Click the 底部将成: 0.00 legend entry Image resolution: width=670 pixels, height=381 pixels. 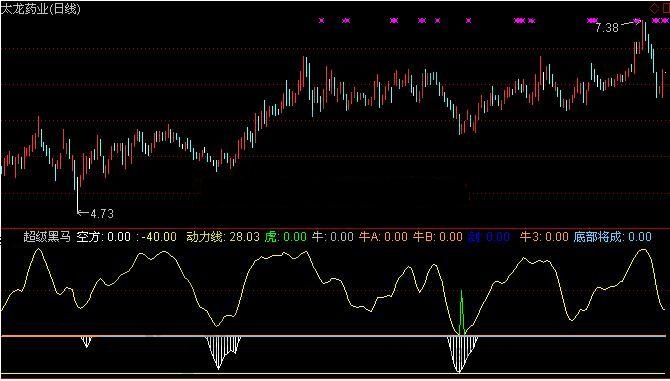pos(612,237)
